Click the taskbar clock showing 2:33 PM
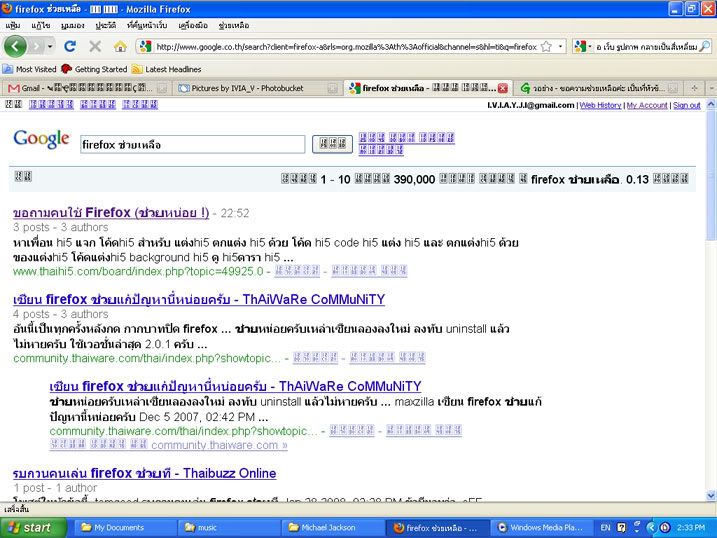This screenshot has height=538, width=717. (x=691, y=527)
